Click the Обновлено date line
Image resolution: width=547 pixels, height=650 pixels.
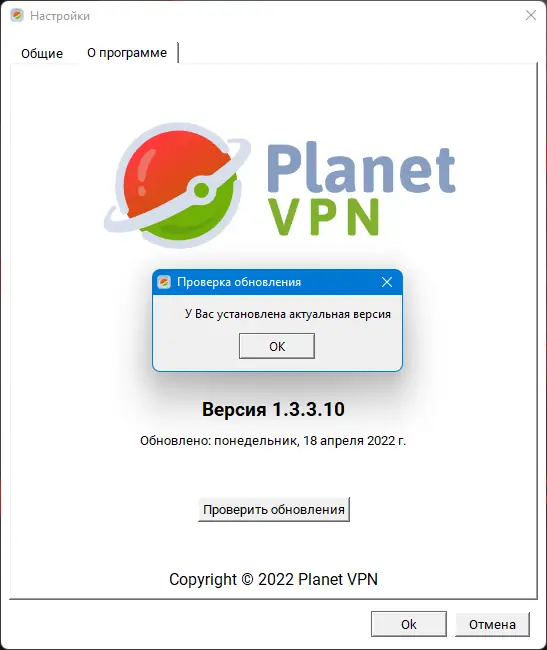(273, 441)
